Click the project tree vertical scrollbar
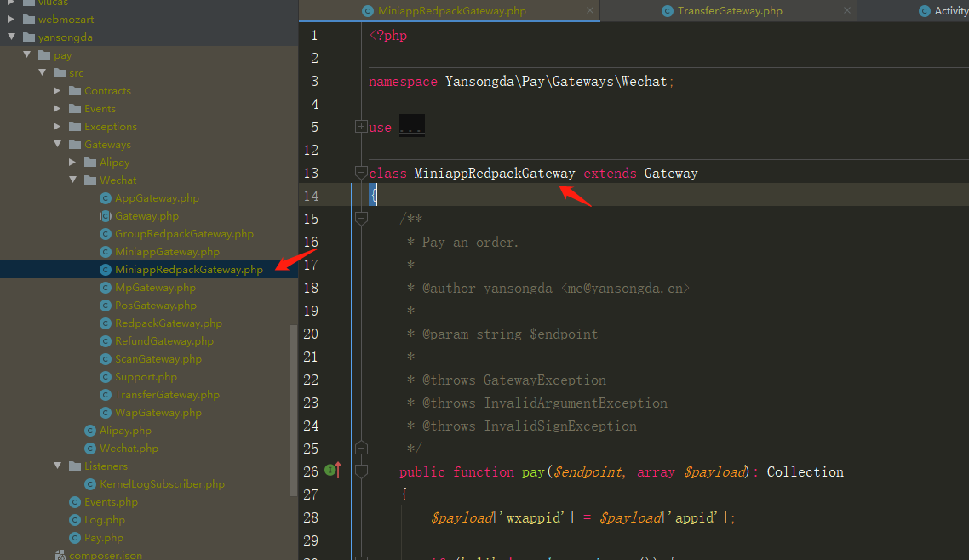The width and height of the screenshot is (969, 560). tap(293, 410)
